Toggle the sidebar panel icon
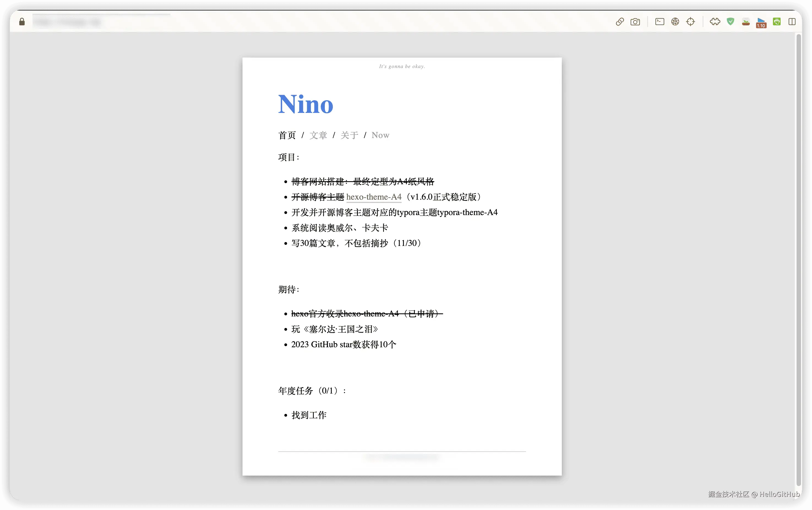The image size is (812, 510). pyautogui.click(x=792, y=22)
